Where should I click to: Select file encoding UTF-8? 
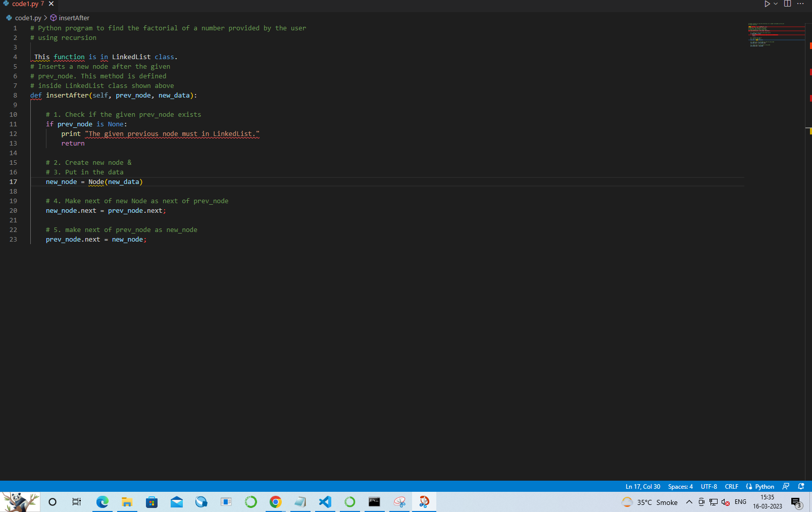[x=709, y=487]
